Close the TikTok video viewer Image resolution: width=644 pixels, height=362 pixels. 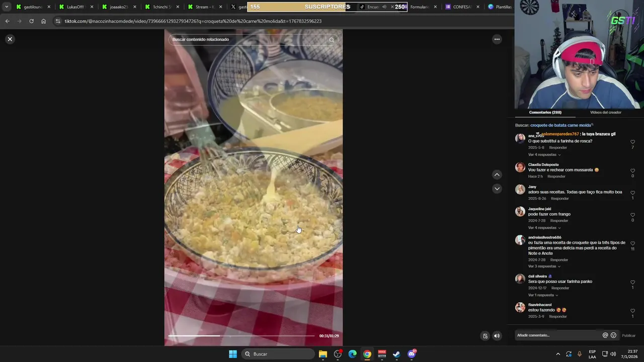tap(10, 39)
